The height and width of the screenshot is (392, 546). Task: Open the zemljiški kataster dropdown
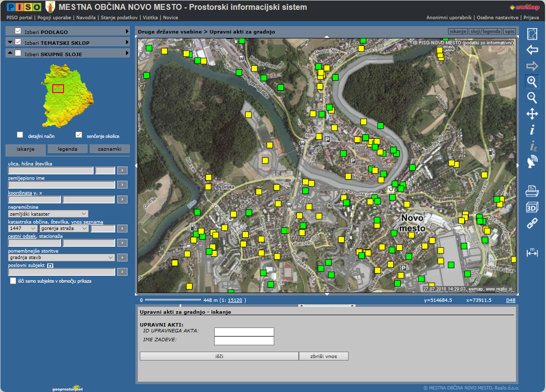point(48,214)
